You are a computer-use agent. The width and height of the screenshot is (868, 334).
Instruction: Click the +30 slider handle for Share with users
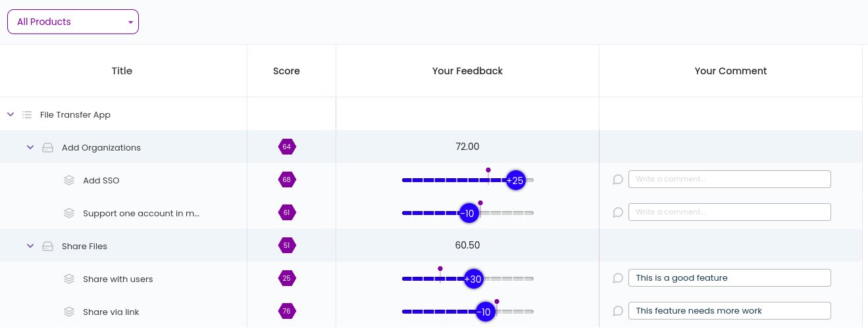tap(473, 279)
